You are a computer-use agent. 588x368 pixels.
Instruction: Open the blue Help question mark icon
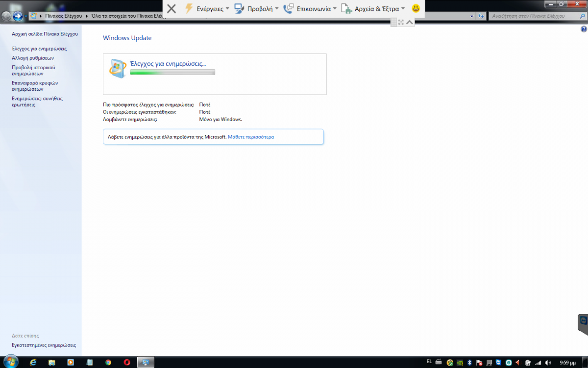point(584,29)
